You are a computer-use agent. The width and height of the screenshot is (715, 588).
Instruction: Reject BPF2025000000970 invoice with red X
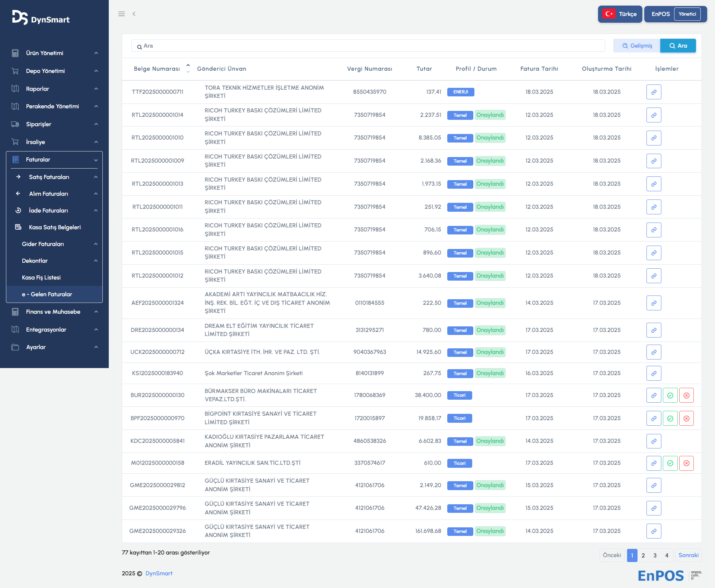[x=686, y=418]
